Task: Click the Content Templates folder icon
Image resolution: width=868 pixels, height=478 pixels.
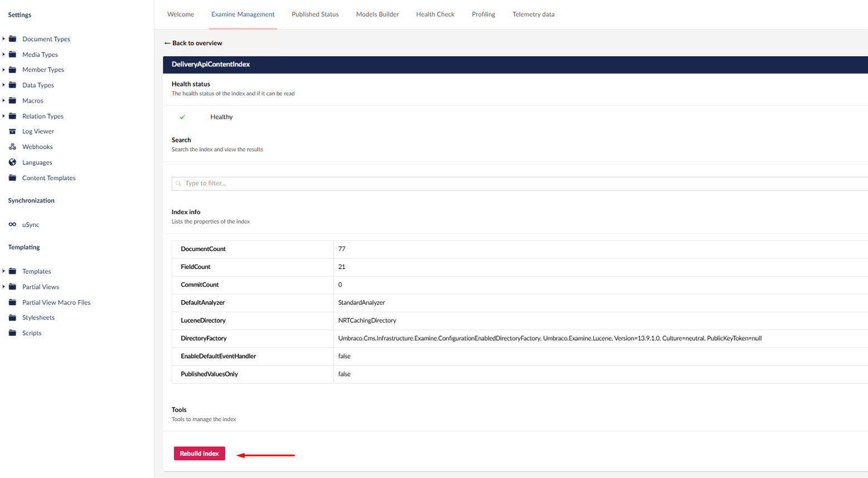Action: [12, 178]
